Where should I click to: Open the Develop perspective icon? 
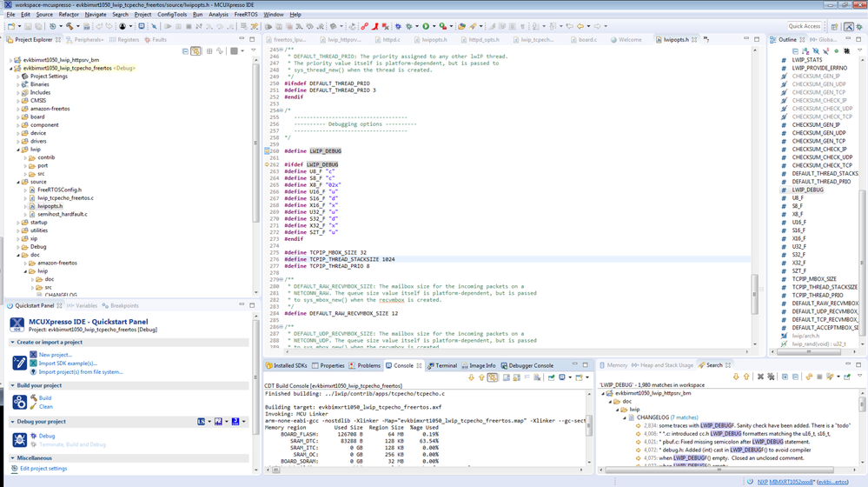pyautogui.click(x=849, y=26)
